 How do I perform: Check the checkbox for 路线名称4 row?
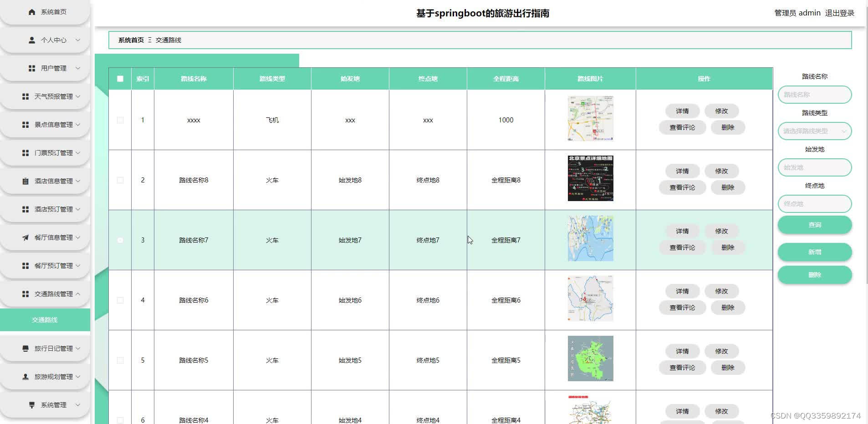click(x=120, y=420)
